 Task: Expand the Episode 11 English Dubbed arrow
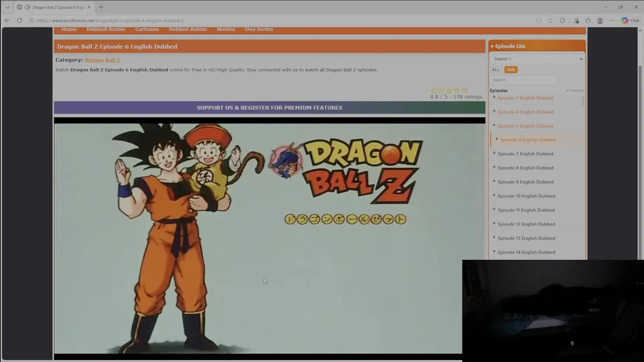coord(494,209)
